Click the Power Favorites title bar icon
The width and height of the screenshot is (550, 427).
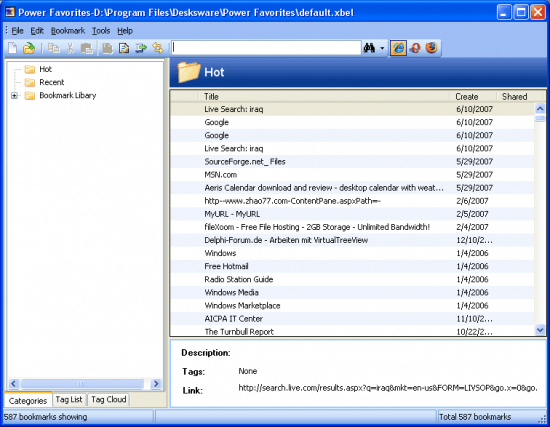click(10, 13)
